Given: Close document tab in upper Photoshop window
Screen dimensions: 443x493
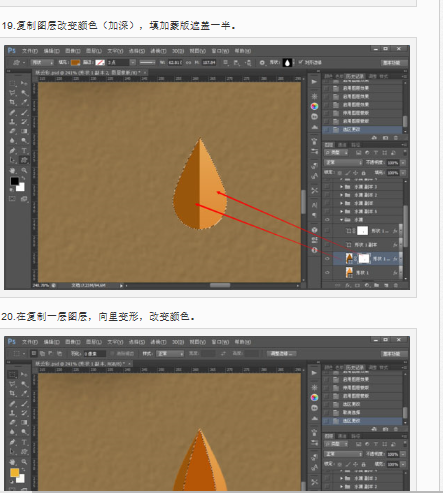Looking at the screenshot, I should pos(145,72).
